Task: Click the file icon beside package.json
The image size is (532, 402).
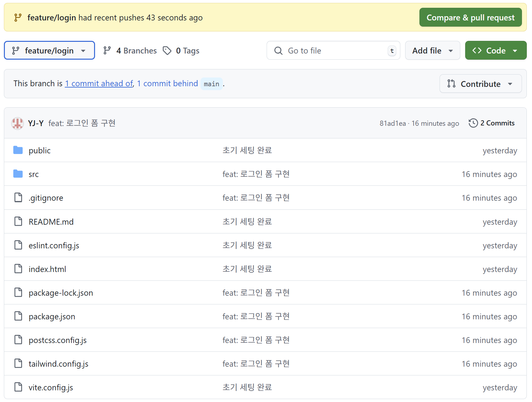Action: [18, 316]
